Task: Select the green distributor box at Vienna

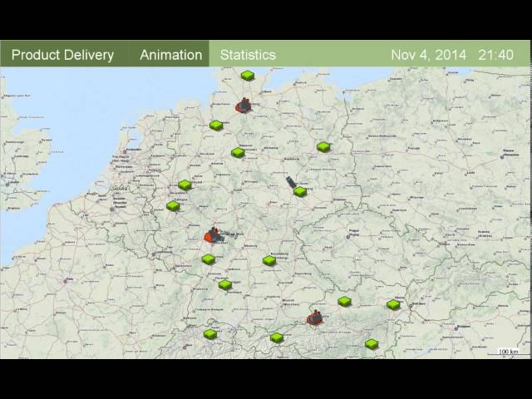Action: coord(393,304)
